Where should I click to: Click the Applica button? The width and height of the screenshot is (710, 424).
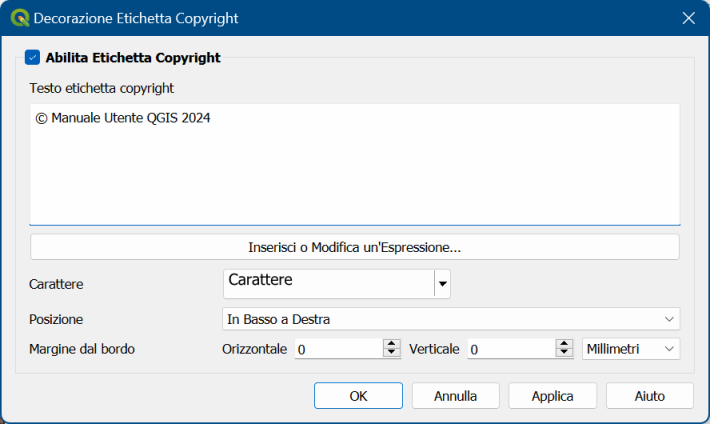point(552,396)
